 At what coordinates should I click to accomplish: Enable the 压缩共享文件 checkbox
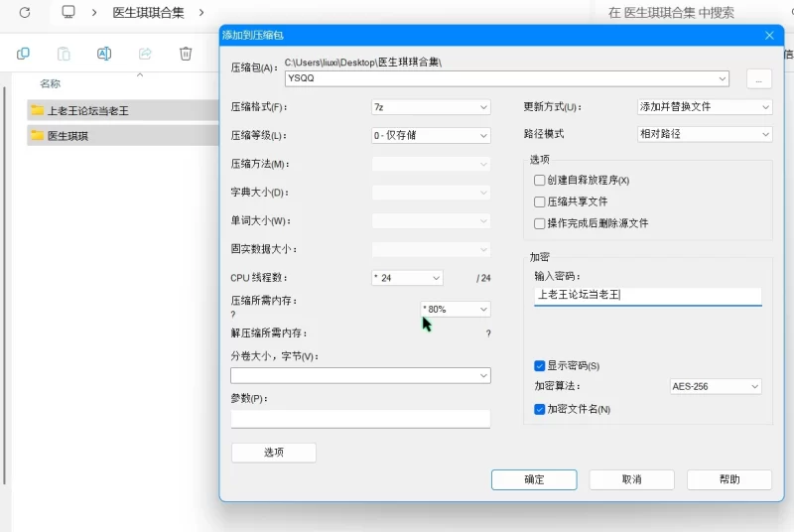point(539,201)
